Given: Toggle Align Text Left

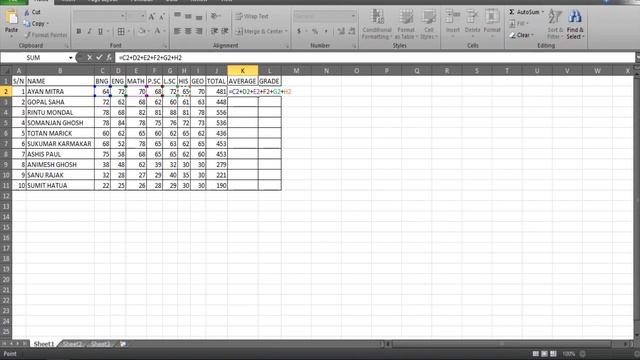Looking at the screenshot, I should [178, 31].
